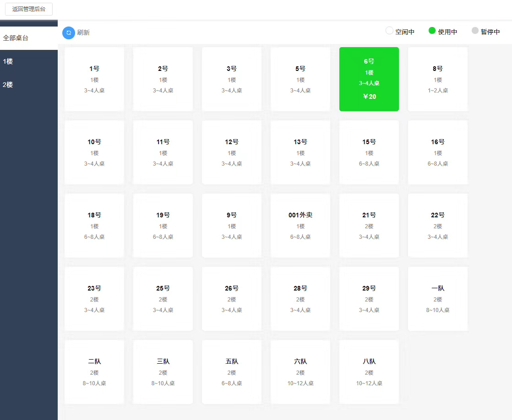Select table card 五队
The width and height of the screenshot is (512, 420).
tap(232, 372)
